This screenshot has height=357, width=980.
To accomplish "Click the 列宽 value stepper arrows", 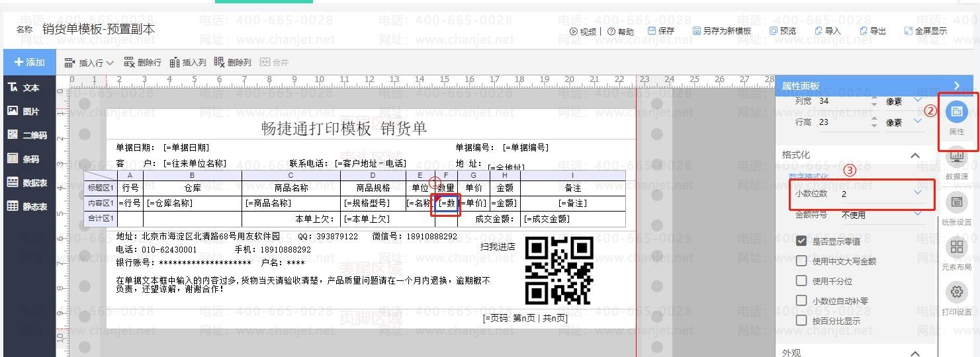I will [x=874, y=102].
